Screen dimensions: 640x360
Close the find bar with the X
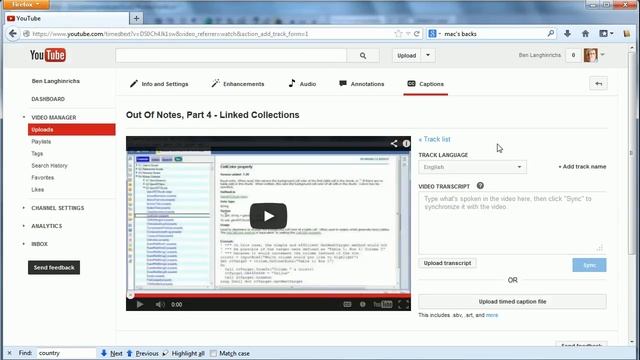(9, 353)
